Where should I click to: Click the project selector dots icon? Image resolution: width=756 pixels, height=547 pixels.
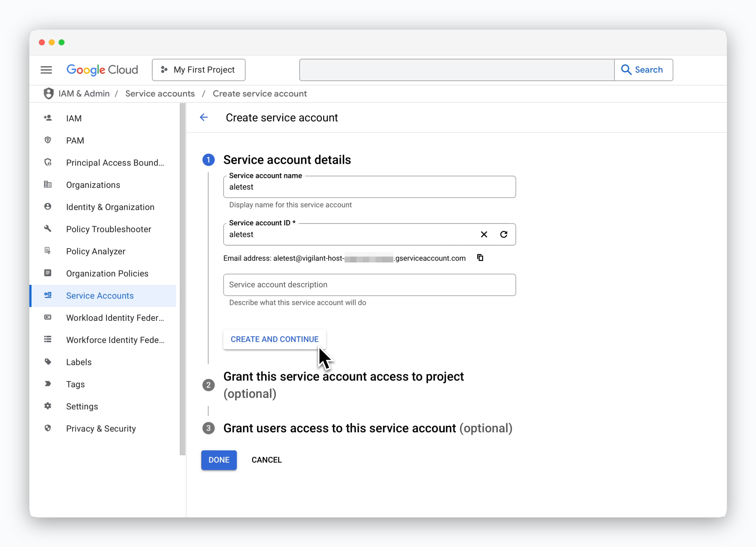coord(164,70)
